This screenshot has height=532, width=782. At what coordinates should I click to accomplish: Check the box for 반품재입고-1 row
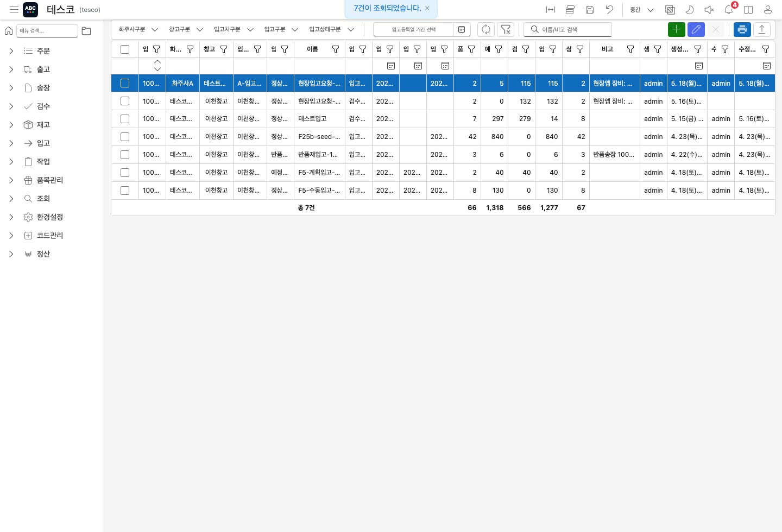point(125,155)
